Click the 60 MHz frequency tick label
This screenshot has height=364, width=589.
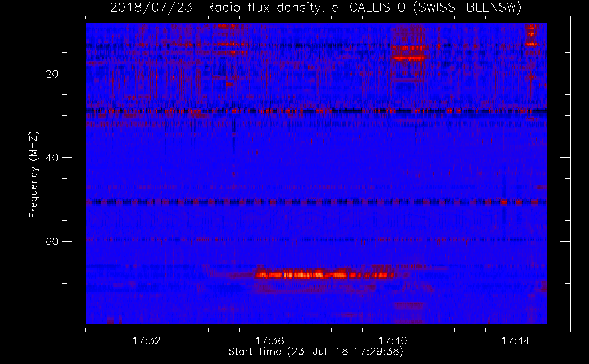click(x=52, y=241)
